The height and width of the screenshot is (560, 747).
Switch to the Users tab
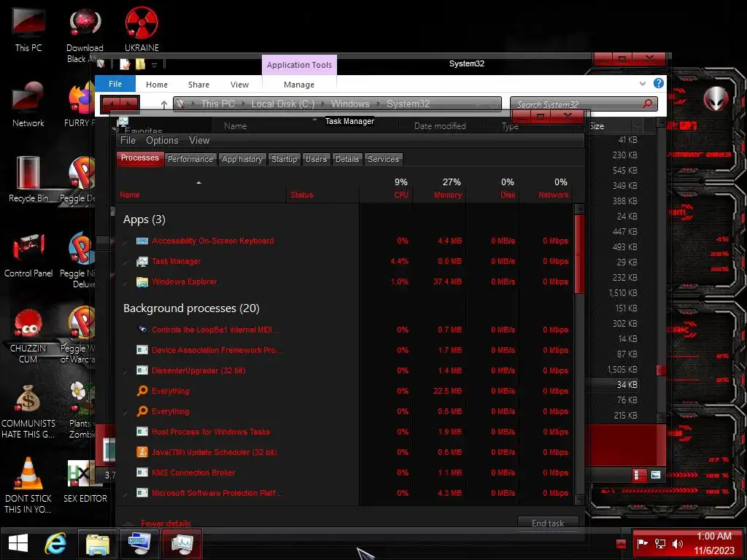click(x=316, y=159)
